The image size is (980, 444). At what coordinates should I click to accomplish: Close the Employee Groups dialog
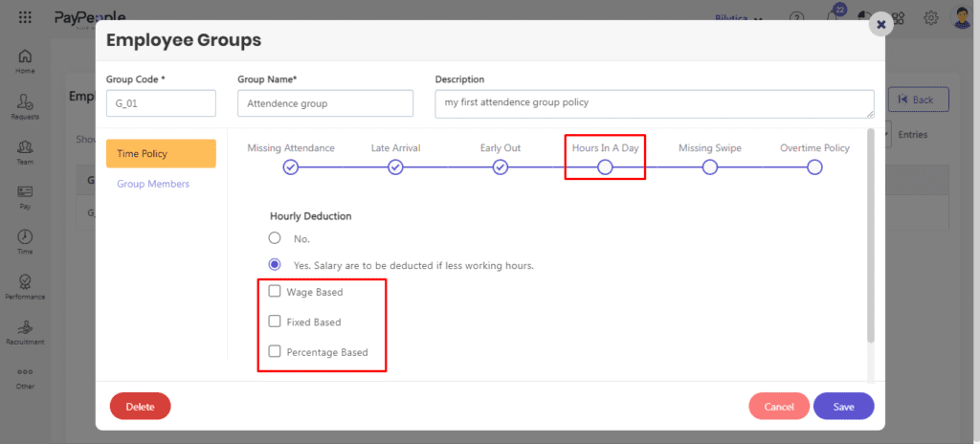880,25
